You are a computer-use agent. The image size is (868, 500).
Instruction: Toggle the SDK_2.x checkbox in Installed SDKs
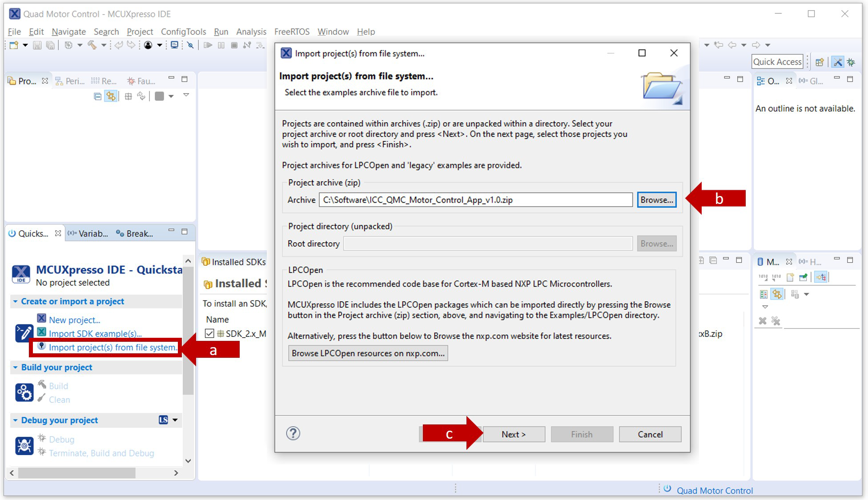(x=209, y=333)
